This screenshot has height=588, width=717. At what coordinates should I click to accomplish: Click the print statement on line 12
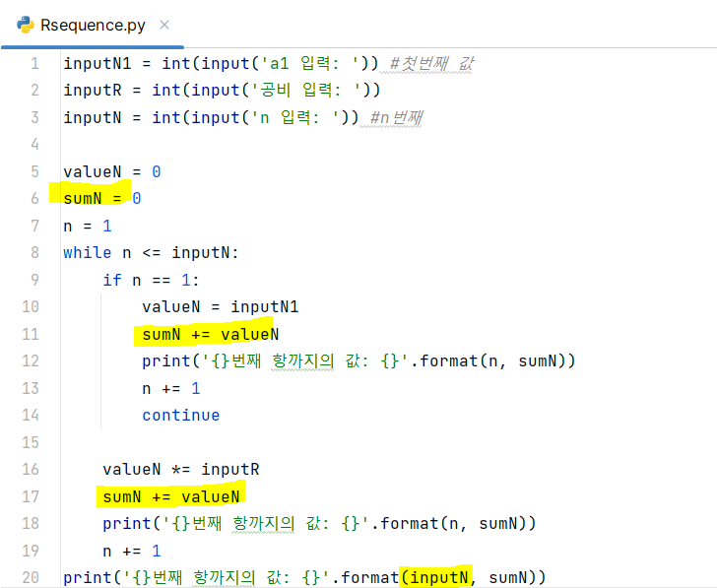[x=358, y=361]
